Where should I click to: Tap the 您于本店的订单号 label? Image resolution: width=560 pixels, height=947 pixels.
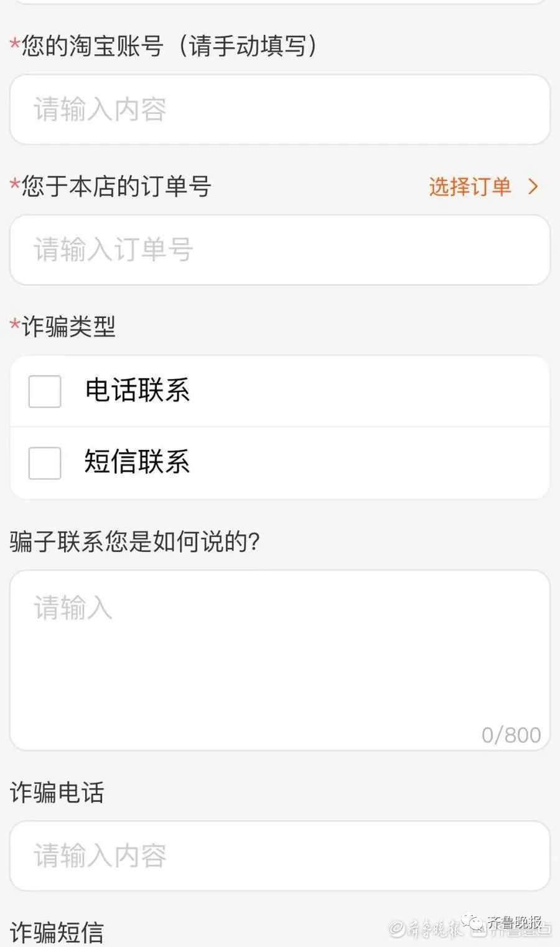click(x=116, y=186)
